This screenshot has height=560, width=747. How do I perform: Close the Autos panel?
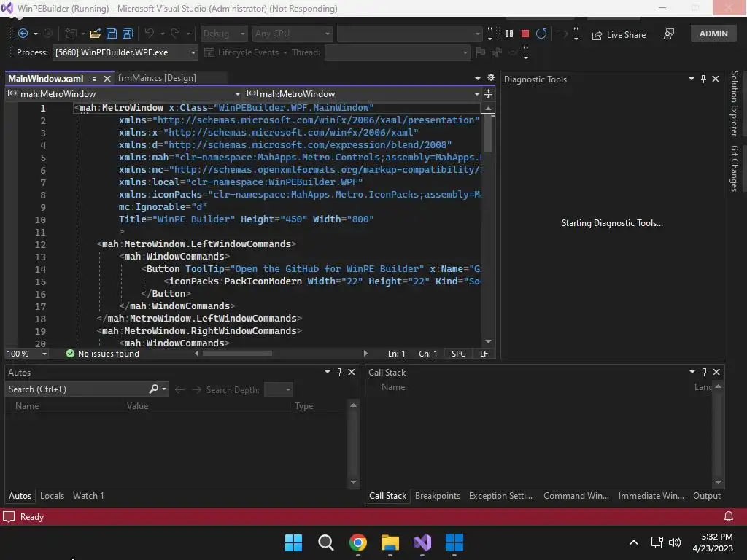[x=352, y=372]
